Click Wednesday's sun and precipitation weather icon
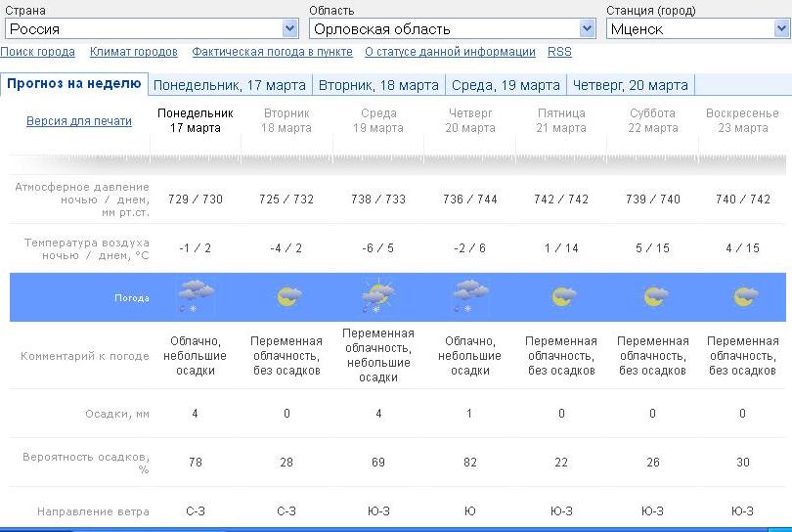The image size is (792, 532). coord(378,296)
